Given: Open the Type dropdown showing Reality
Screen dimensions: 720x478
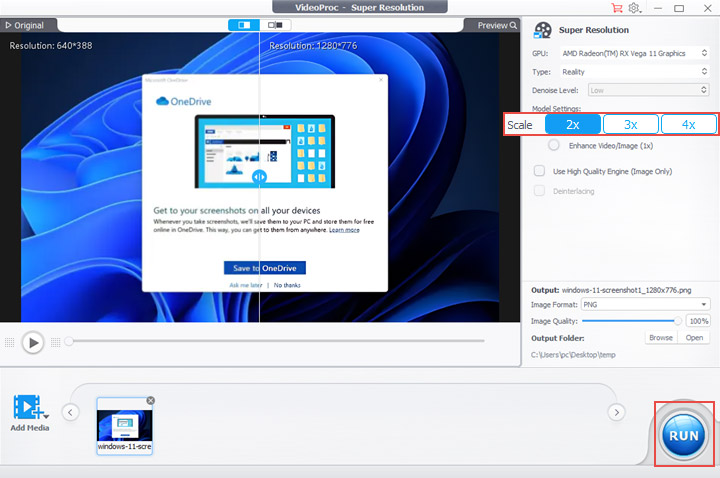Looking at the screenshot, I should tap(635, 72).
